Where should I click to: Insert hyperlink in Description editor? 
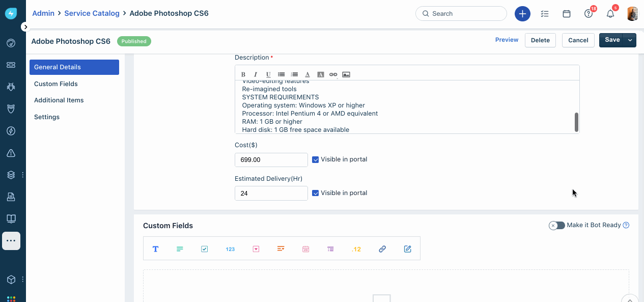333,74
